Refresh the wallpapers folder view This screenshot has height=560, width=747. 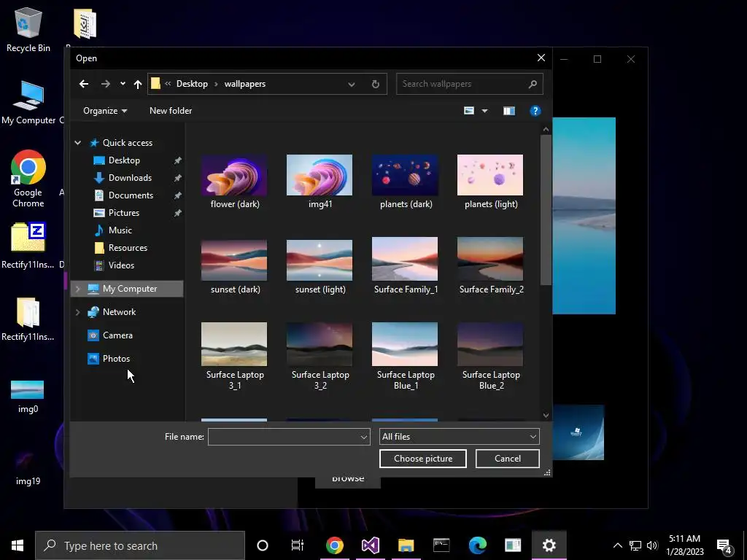tap(376, 84)
